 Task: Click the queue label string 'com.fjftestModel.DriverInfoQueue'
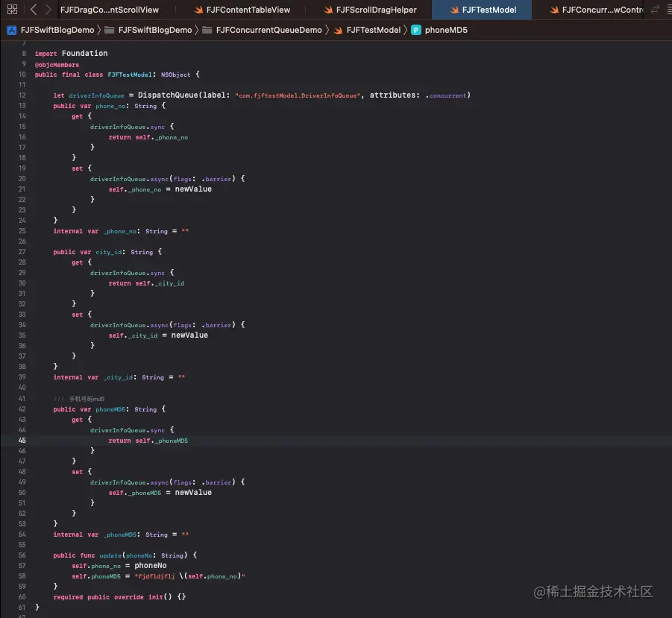coord(298,95)
